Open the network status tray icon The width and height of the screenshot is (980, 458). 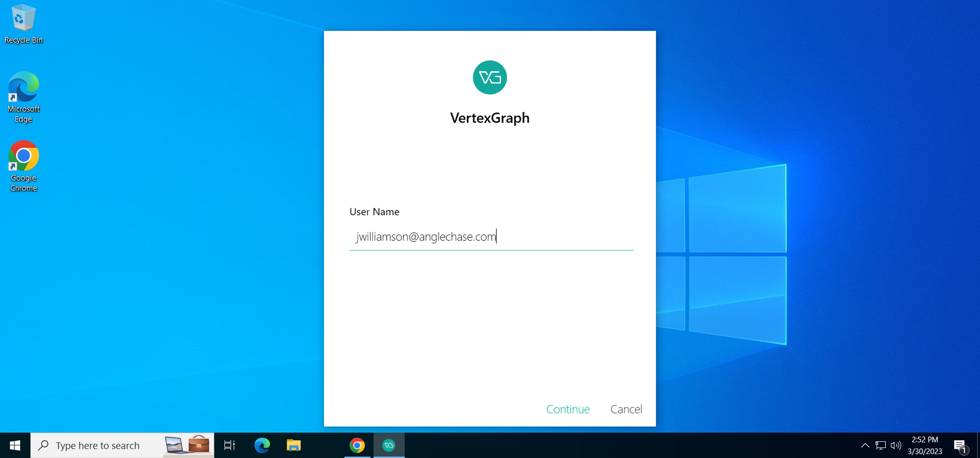click(x=881, y=445)
